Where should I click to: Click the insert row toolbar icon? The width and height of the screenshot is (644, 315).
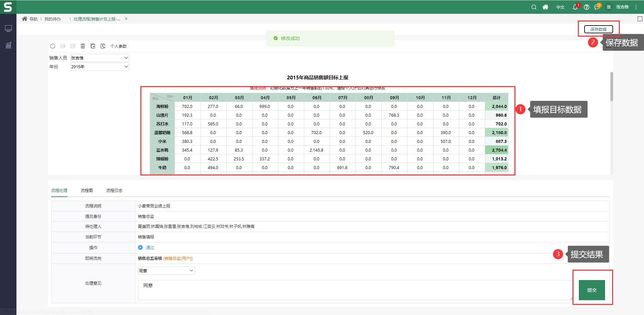pos(62,46)
